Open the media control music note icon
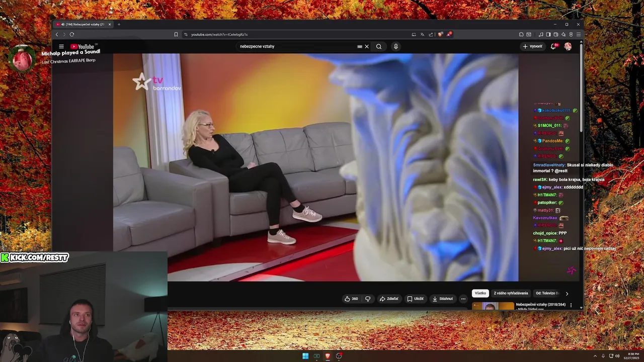Screen dimensions: 644x362 pyautogui.click(x=541, y=34)
